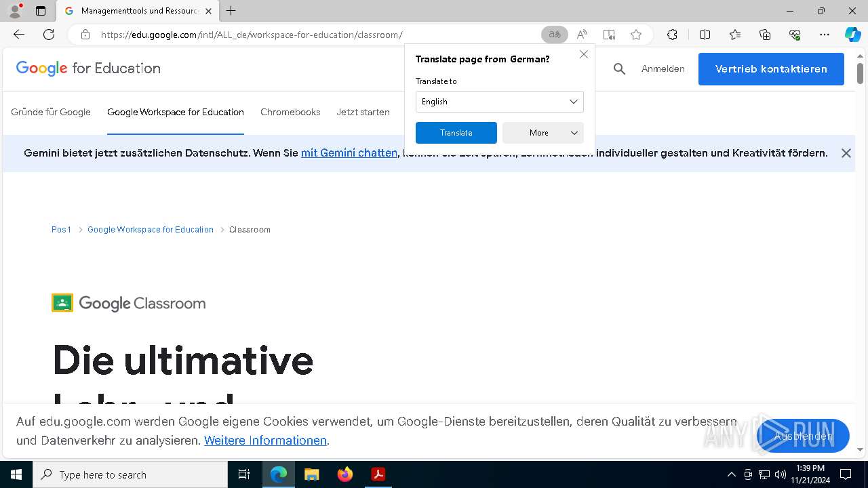
Task: Open a new tab with plus icon
Action: pos(231,11)
